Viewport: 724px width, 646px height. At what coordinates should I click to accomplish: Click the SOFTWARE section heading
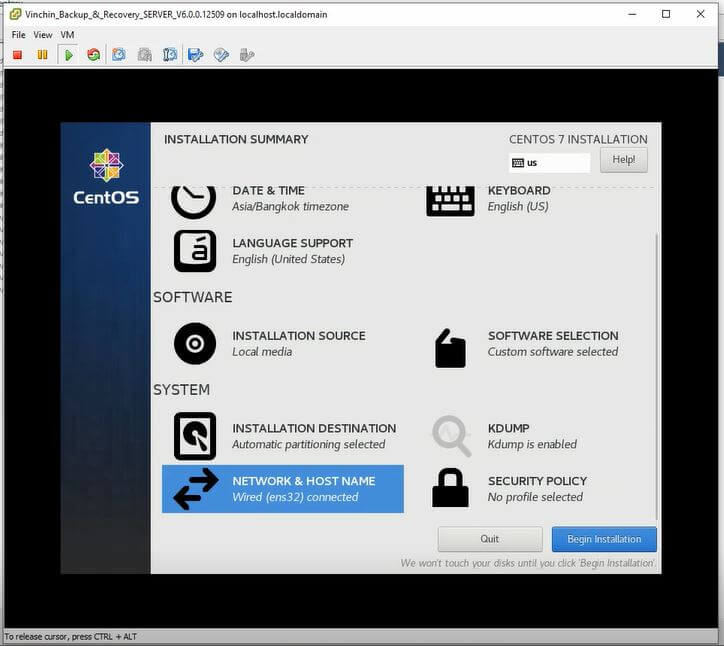pyautogui.click(x=193, y=297)
